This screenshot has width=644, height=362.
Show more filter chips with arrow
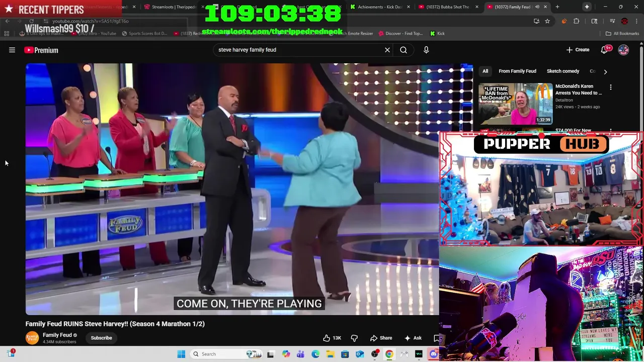tap(605, 71)
